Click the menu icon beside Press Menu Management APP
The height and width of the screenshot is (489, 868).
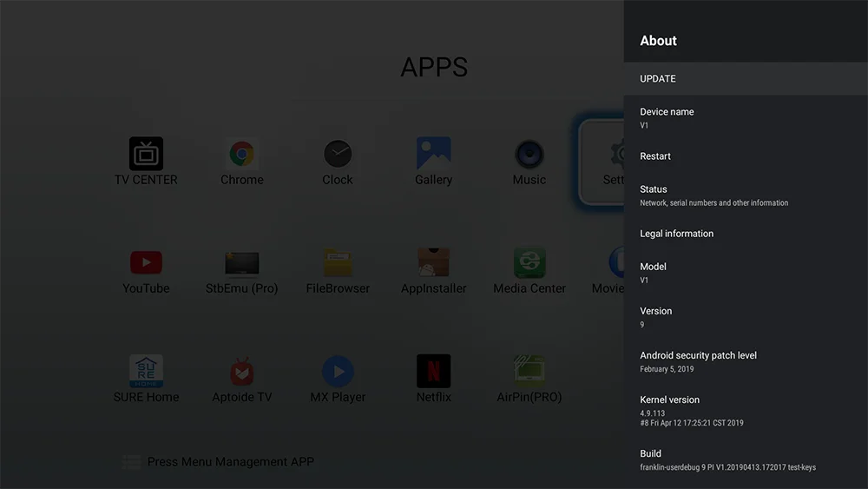[x=131, y=462]
